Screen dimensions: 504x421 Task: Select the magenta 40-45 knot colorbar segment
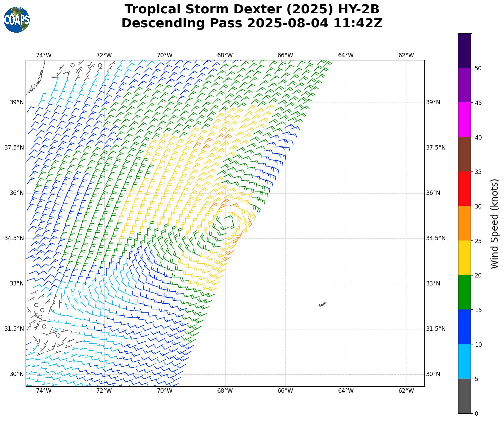tap(464, 120)
